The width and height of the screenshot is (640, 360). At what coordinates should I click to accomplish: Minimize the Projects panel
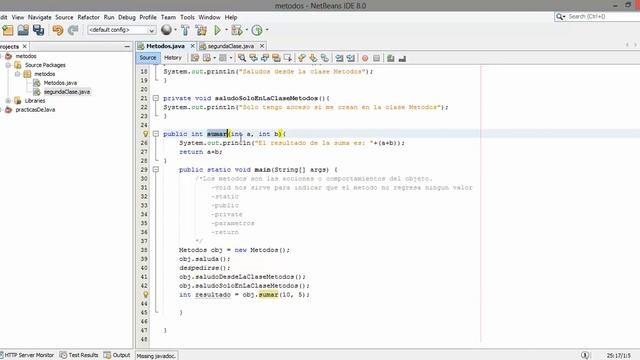tap(127, 47)
